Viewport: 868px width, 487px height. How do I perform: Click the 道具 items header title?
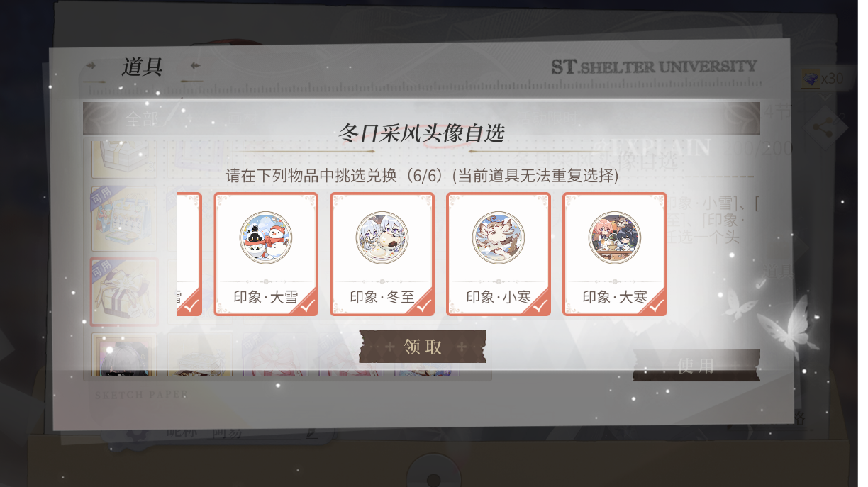coord(142,67)
